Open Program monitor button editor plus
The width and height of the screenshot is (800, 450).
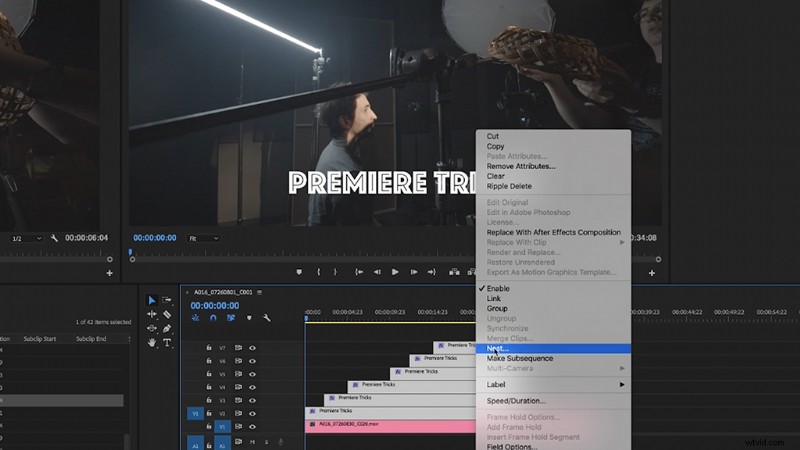(x=652, y=273)
